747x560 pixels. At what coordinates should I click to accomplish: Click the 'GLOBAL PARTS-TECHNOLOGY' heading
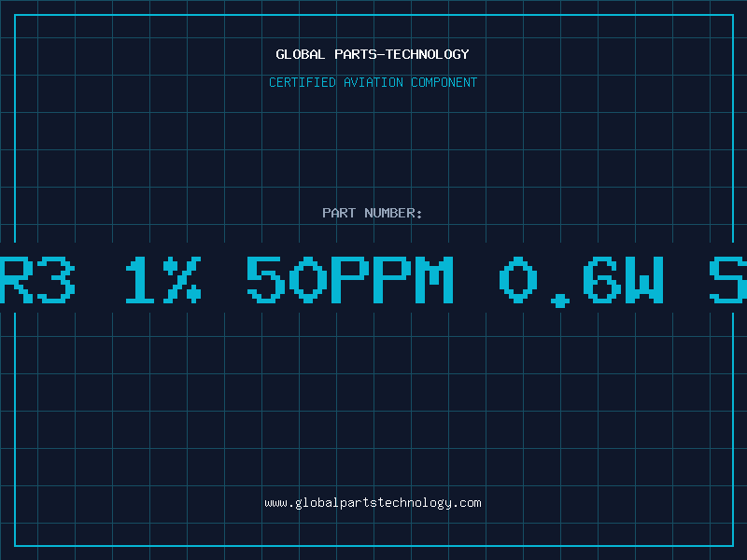[373, 54]
